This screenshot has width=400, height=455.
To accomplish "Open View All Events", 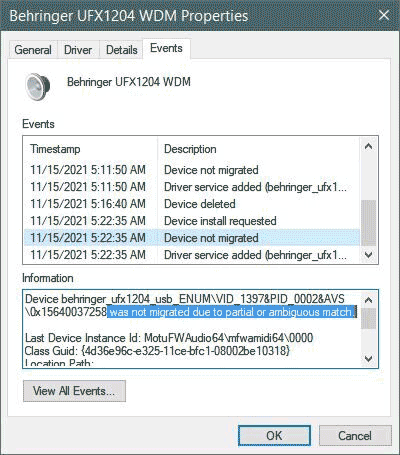I will [74, 391].
